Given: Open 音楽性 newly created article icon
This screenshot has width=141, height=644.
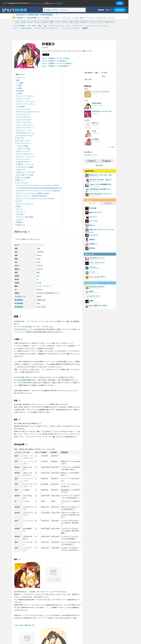Looking at the screenshot, I should coord(87,301).
